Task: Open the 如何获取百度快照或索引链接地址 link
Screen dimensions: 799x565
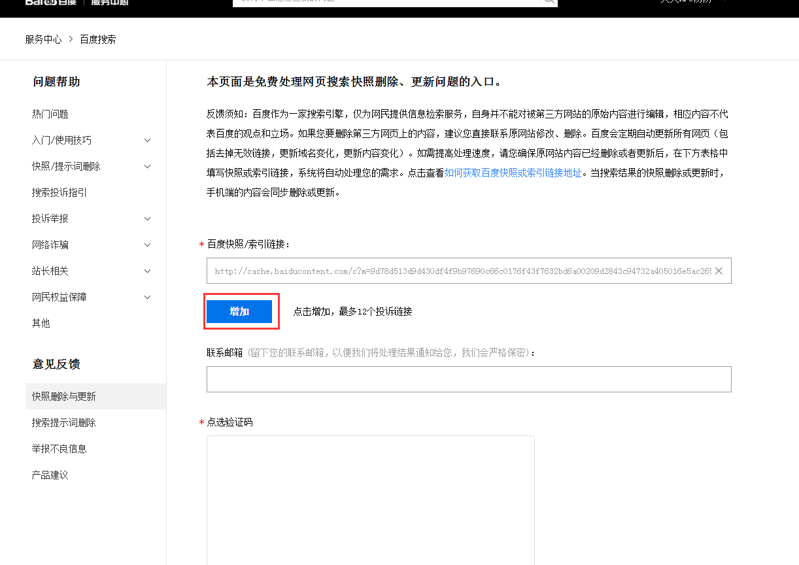Action: (512, 173)
